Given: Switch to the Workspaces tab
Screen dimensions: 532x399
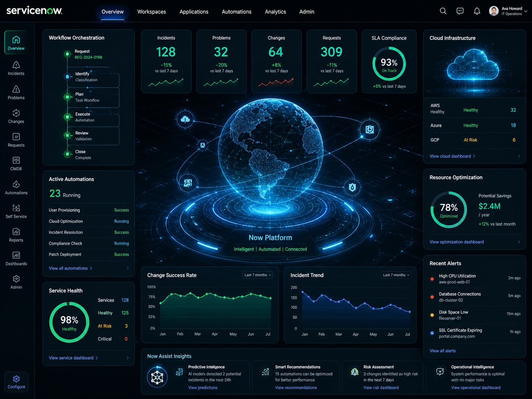Looking at the screenshot, I should 152,12.
